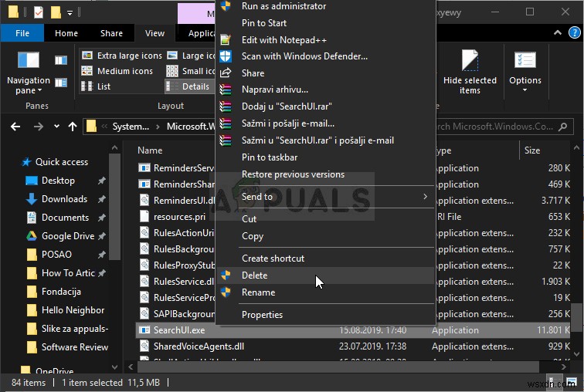Open recent locations dropdown arrow
Image resolution: width=584 pixels, height=392 pixels.
click(x=56, y=127)
